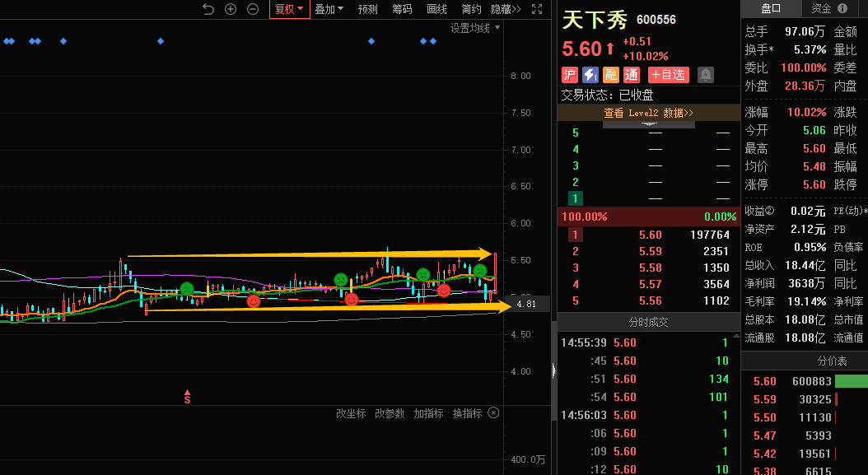Click the price alert bell icon
The height and width of the screenshot is (475, 868).
pyautogui.click(x=706, y=75)
